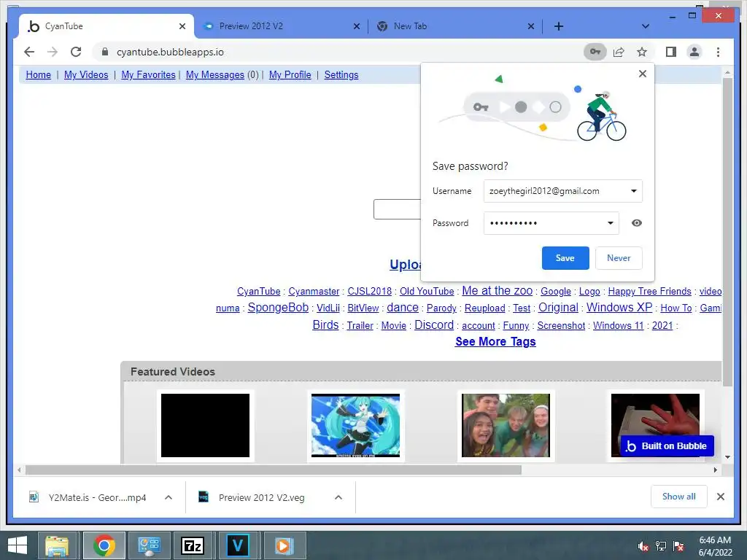Click the black featured video thumbnail
Image resolution: width=747 pixels, height=560 pixels.
tap(205, 425)
